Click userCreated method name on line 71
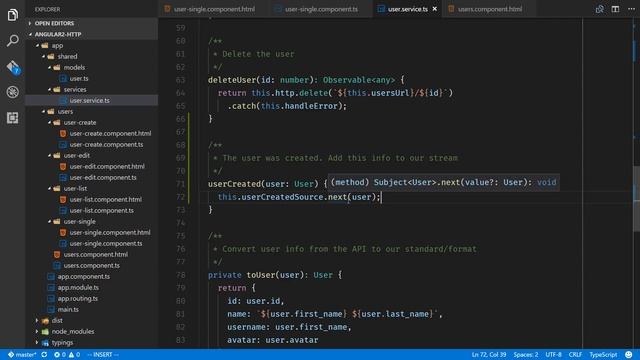This screenshot has width=640, height=360. 234,184
